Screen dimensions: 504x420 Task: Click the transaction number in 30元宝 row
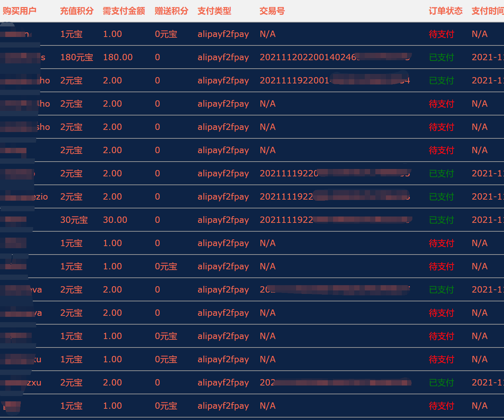336,220
